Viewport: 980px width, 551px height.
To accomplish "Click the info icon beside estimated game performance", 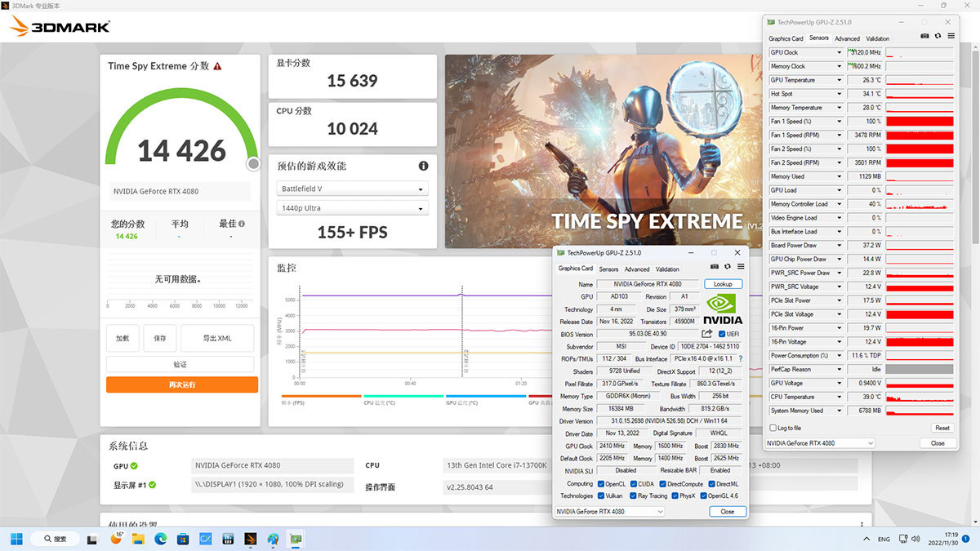I will point(423,166).
